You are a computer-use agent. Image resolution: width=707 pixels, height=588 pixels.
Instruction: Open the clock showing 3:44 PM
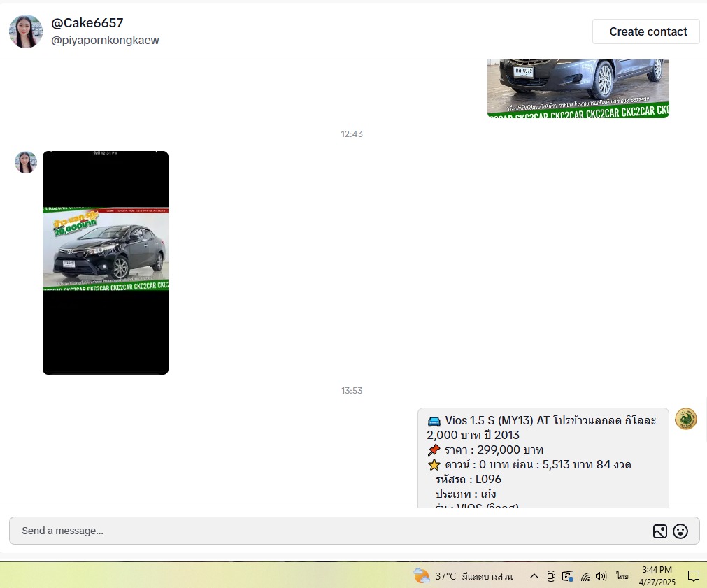coord(657,576)
